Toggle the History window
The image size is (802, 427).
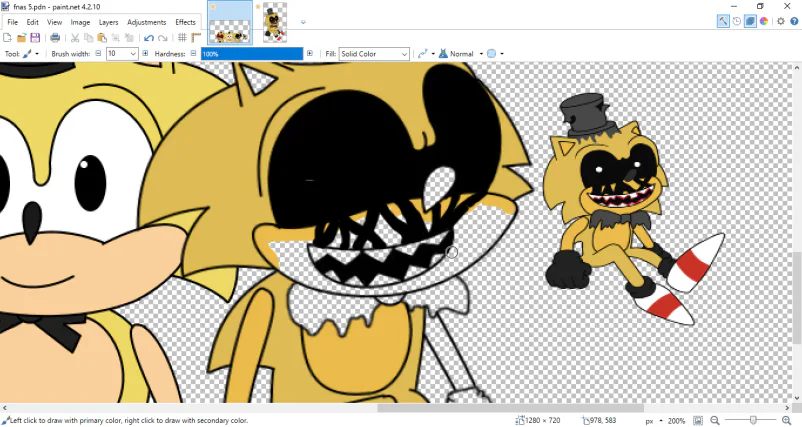coord(737,21)
